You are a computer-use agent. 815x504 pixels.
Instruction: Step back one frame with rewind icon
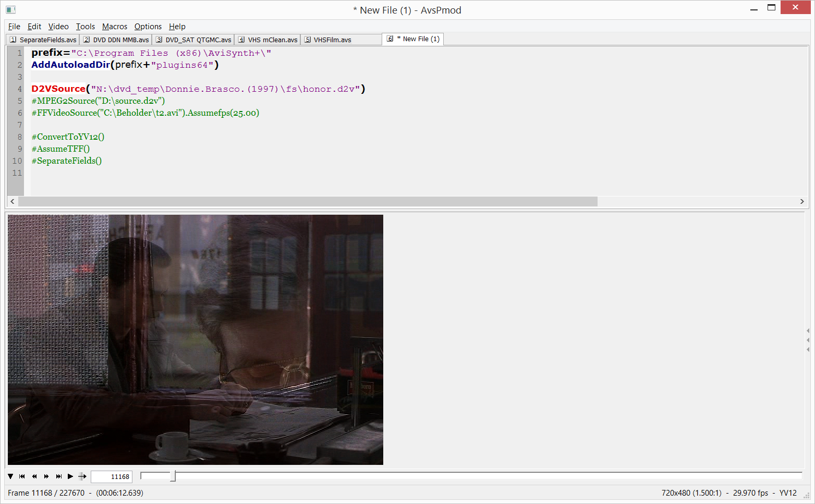[x=34, y=476]
